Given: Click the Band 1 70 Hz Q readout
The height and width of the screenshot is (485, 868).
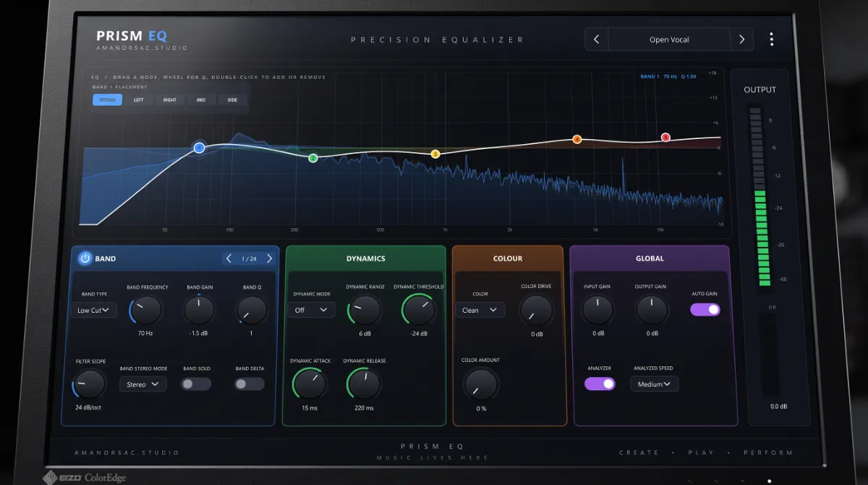Looking at the screenshot, I should click(668, 76).
